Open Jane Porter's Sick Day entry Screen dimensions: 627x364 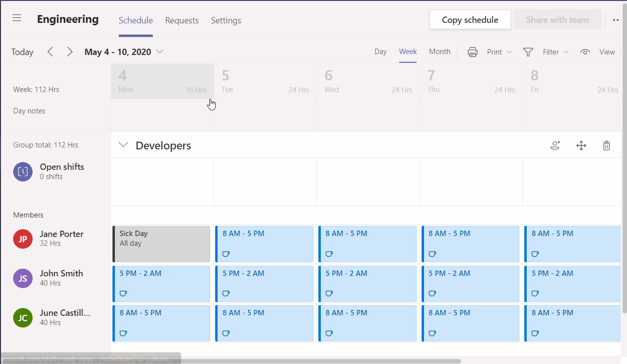coord(162,244)
